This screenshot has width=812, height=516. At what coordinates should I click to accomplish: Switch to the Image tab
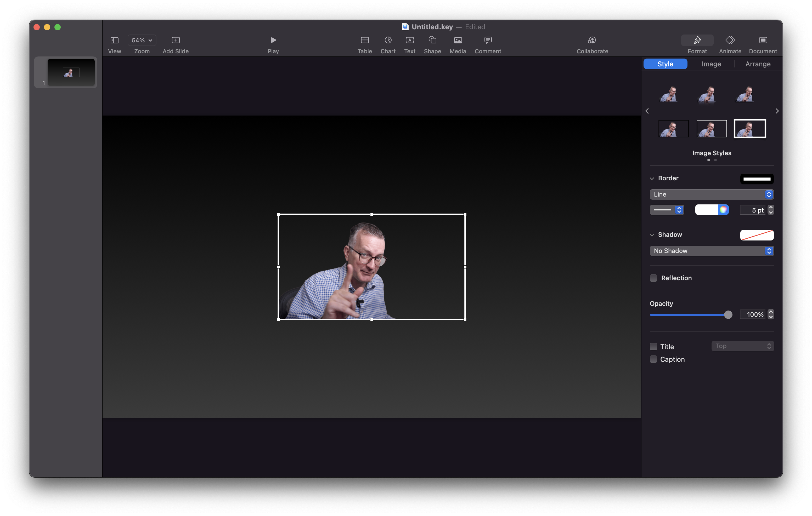711,64
